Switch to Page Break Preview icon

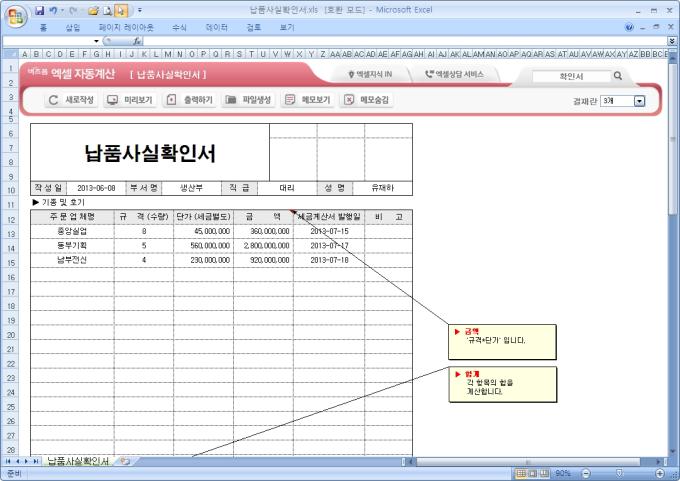(x=544, y=473)
